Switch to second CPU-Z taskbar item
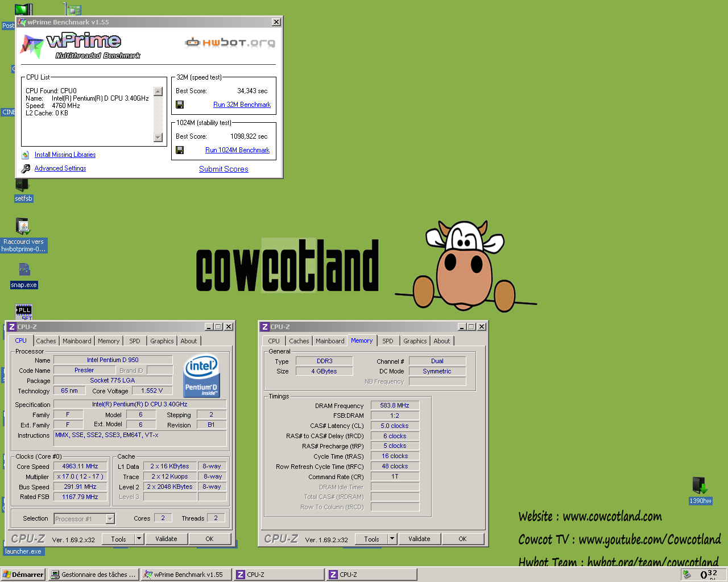728x582 pixels. point(372,575)
